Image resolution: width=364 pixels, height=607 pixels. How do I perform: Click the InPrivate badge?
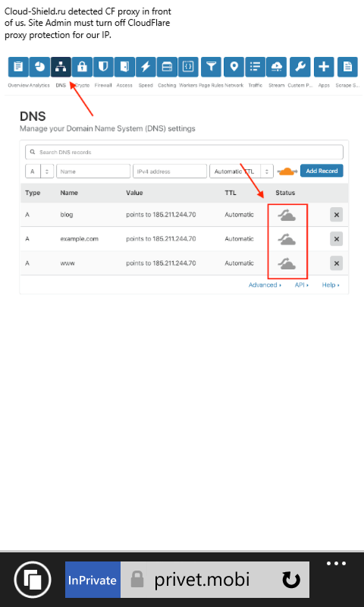(93, 580)
